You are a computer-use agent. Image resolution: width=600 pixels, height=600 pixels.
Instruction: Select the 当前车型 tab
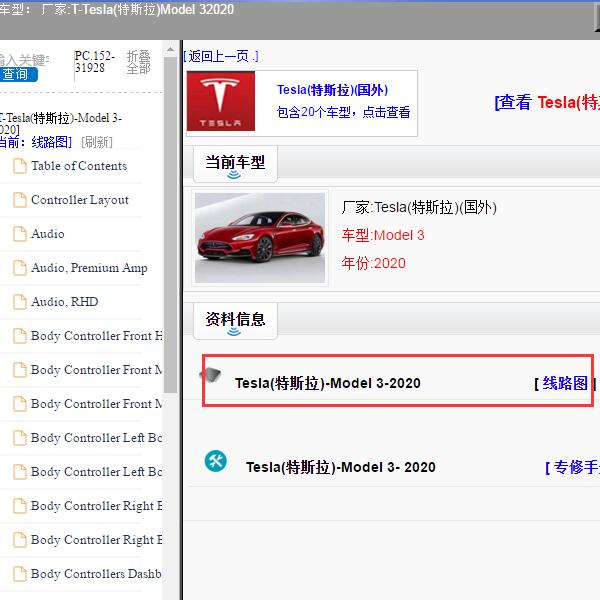click(235, 164)
